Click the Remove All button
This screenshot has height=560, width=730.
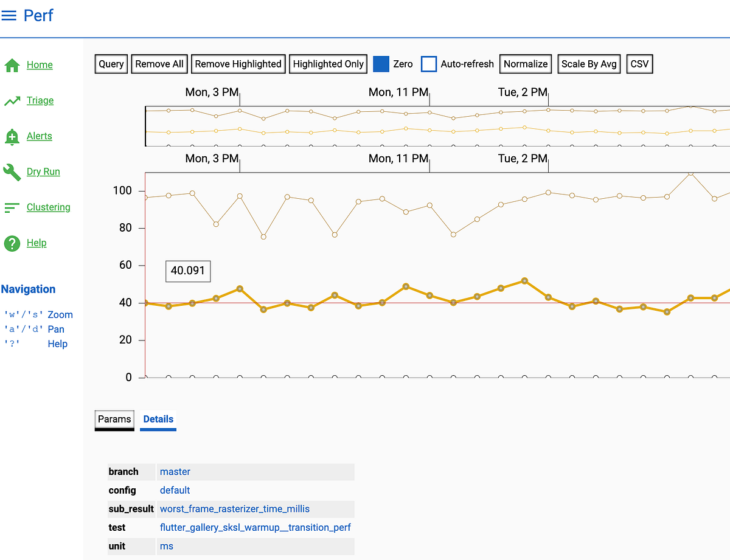click(159, 63)
